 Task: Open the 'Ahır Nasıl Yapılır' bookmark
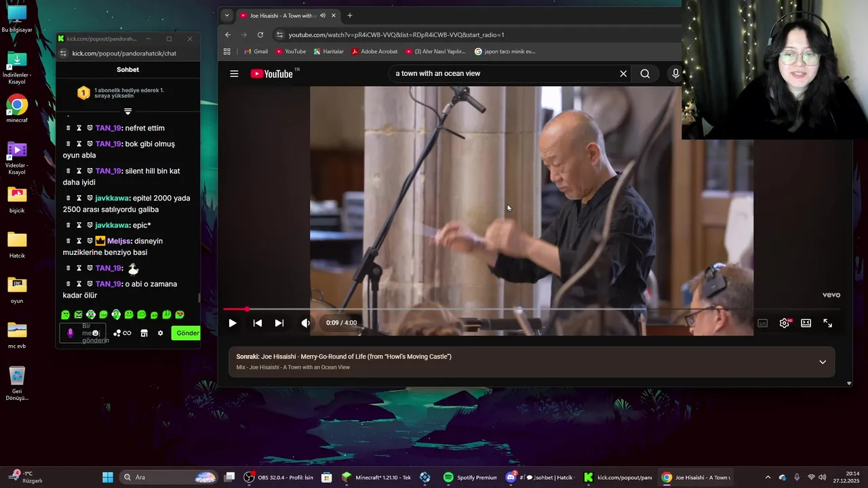(435, 52)
